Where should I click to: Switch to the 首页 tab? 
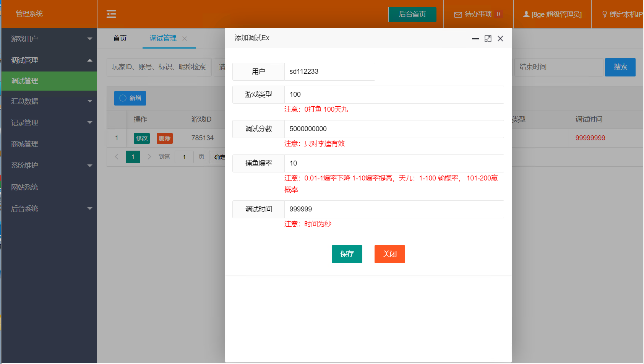pyautogui.click(x=120, y=38)
